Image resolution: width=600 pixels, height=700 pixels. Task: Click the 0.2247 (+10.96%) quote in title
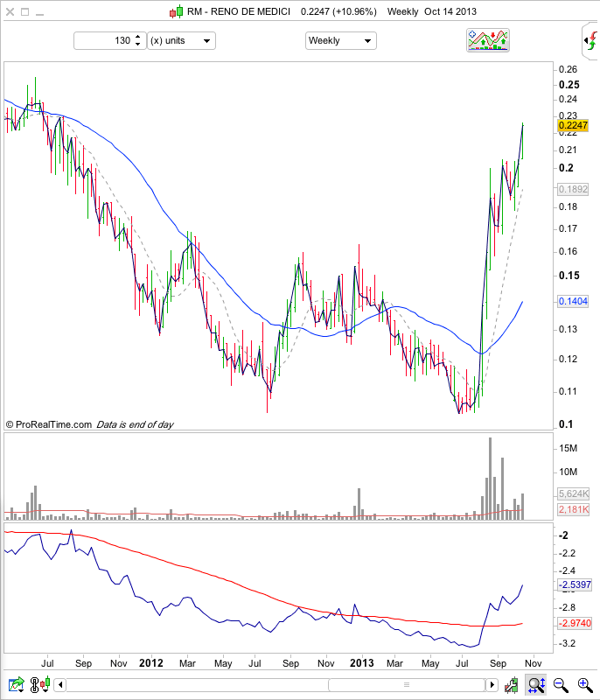(338, 11)
